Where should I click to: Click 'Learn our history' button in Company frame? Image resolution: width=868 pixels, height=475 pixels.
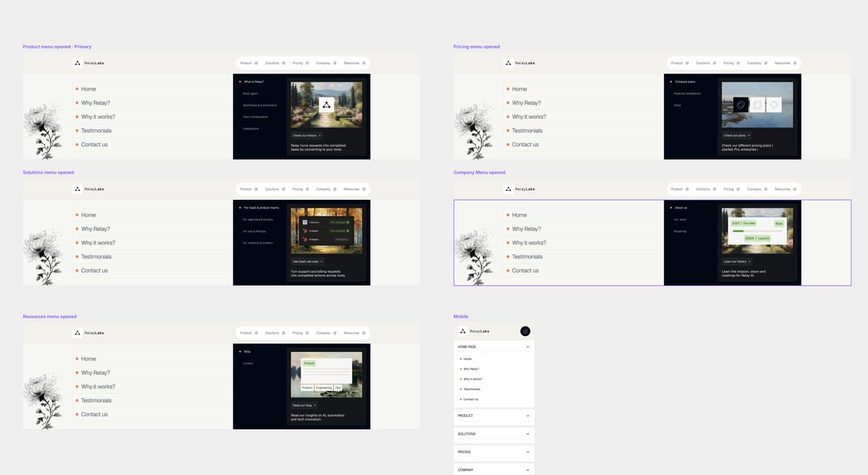[x=737, y=262]
